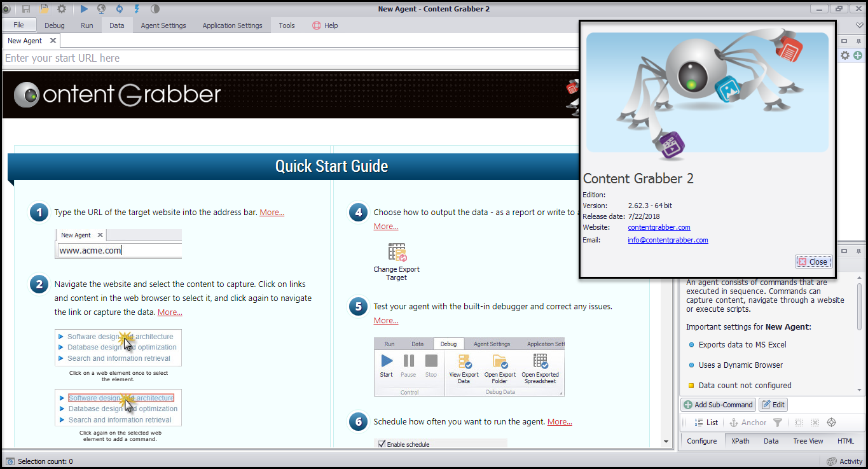Screen dimensions: 868x469
Task: Click More link in step 2
Action: (170, 312)
